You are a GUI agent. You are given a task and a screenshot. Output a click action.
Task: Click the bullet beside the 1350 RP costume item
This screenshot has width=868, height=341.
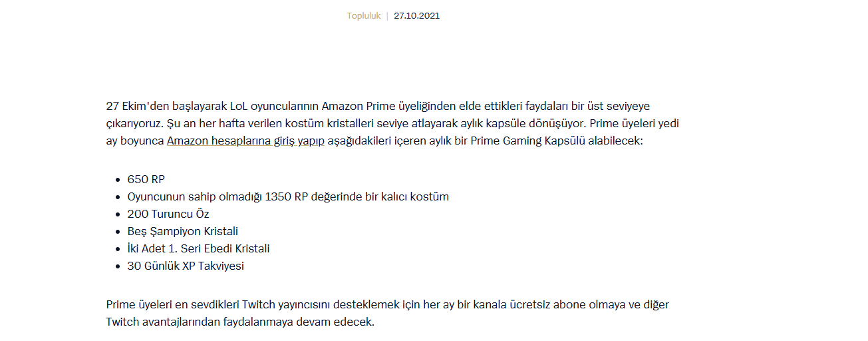118,197
